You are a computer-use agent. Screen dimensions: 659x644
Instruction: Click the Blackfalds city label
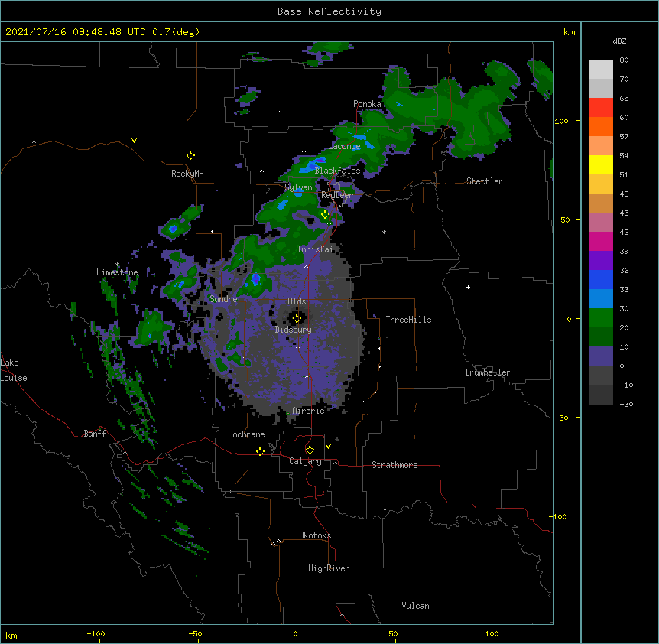(x=337, y=171)
